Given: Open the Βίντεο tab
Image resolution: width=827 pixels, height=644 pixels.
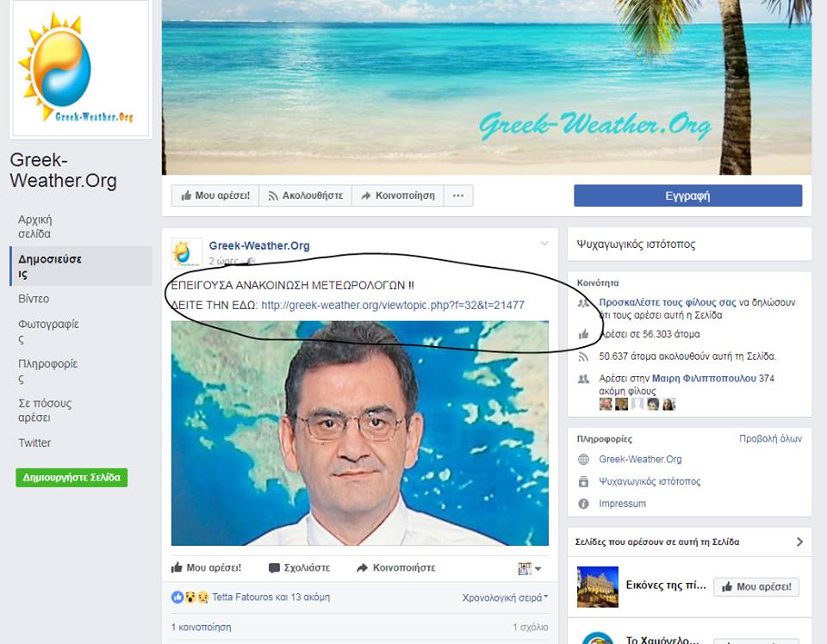Looking at the screenshot, I should click(x=81, y=299).
